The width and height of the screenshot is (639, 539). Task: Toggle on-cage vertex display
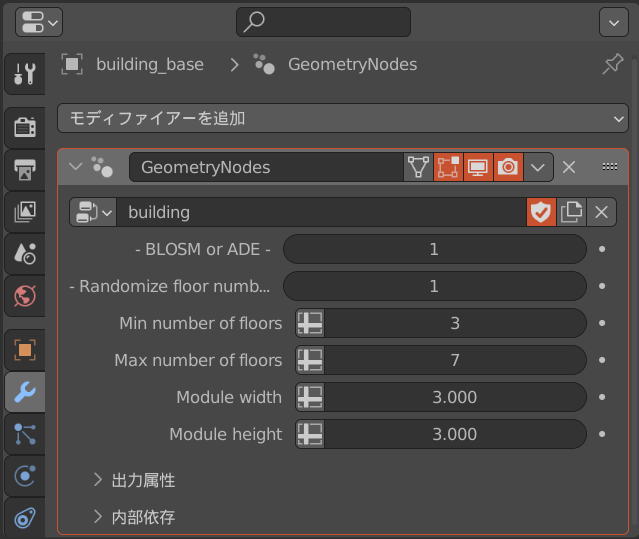(419, 167)
